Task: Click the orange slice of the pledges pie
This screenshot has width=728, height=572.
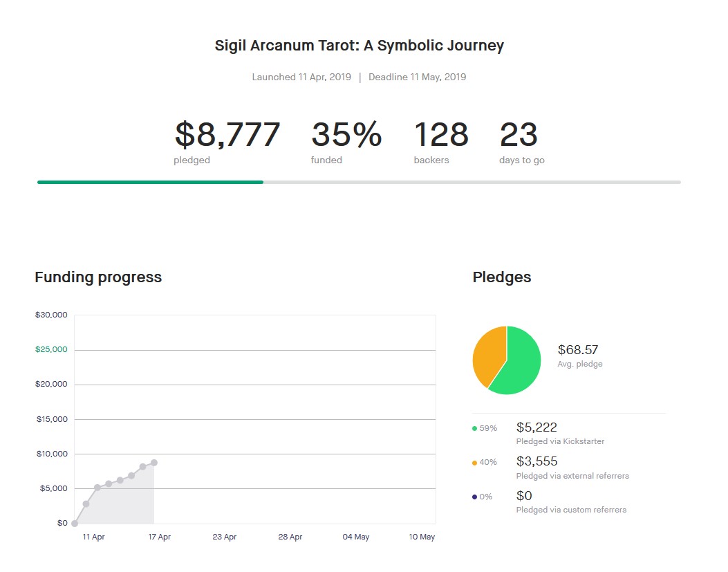Action: coord(488,354)
